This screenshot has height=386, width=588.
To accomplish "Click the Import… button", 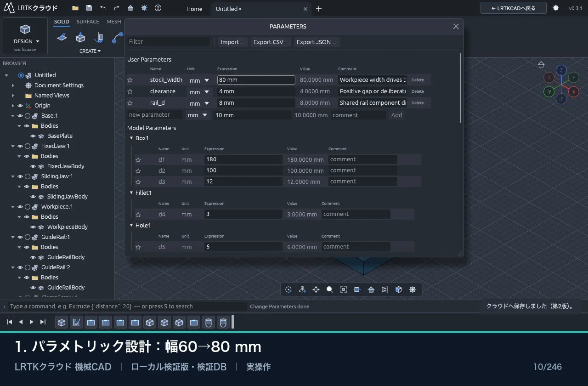I will click(x=233, y=42).
